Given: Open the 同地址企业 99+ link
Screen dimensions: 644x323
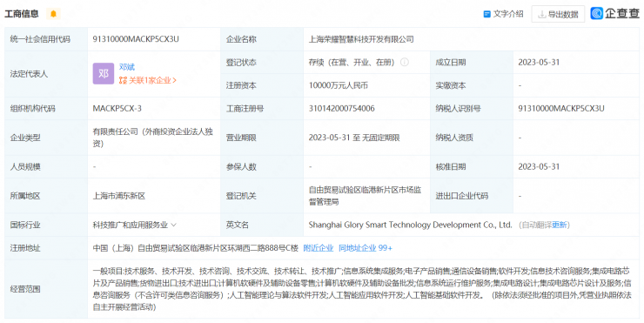Looking at the screenshot, I should (x=366, y=248).
